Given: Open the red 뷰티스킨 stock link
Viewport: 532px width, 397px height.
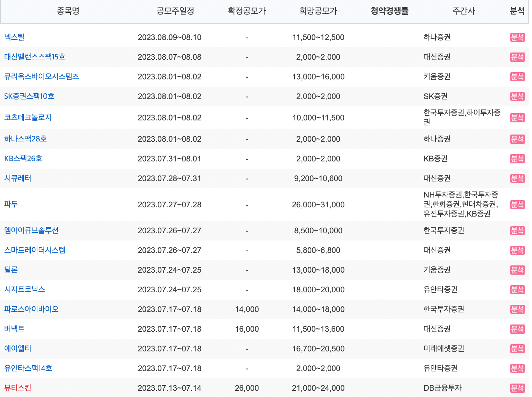Looking at the screenshot, I should [18, 388].
